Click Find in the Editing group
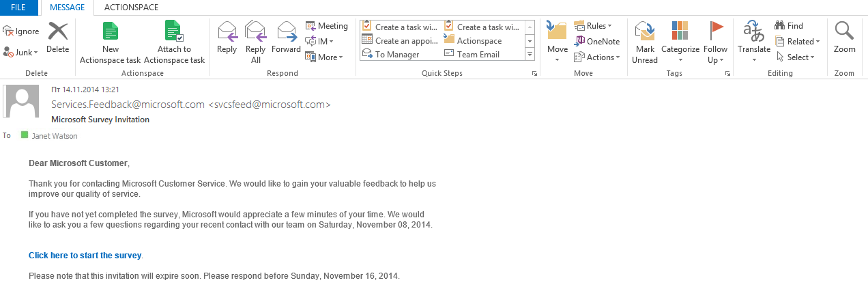Viewport: 868px width, 287px height. click(x=790, y=26)
